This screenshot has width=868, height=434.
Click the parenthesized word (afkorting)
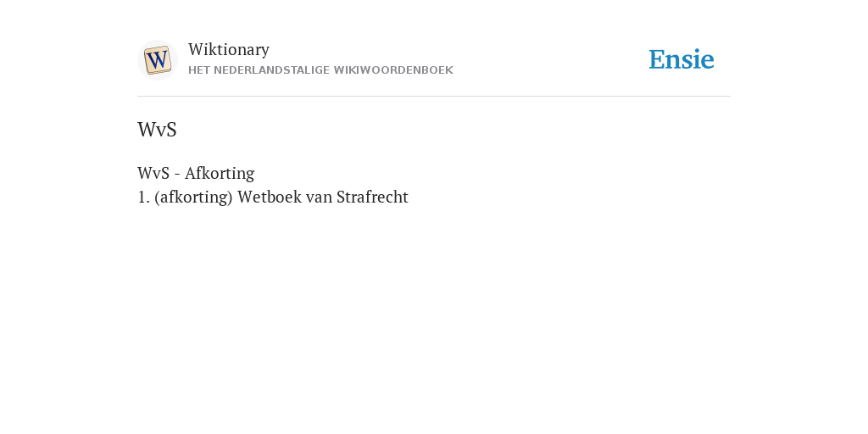tap(194, 197)
